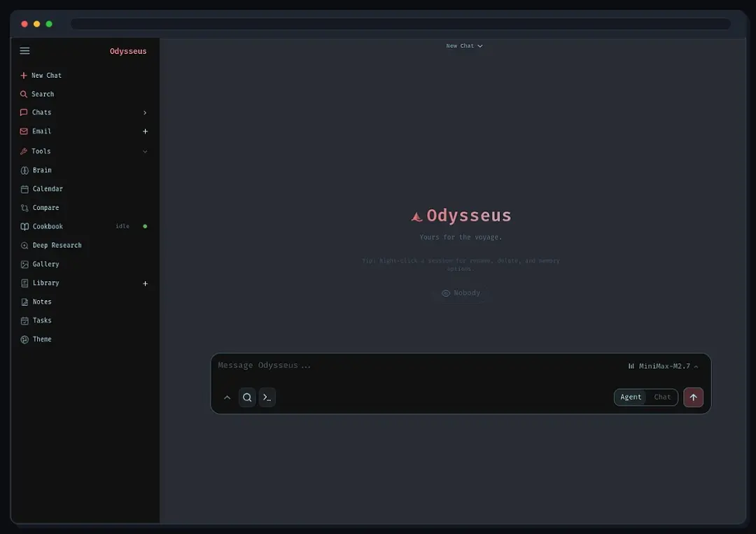Expand the composer options up-chevron

pyautogui.click(x=227, y=398)
